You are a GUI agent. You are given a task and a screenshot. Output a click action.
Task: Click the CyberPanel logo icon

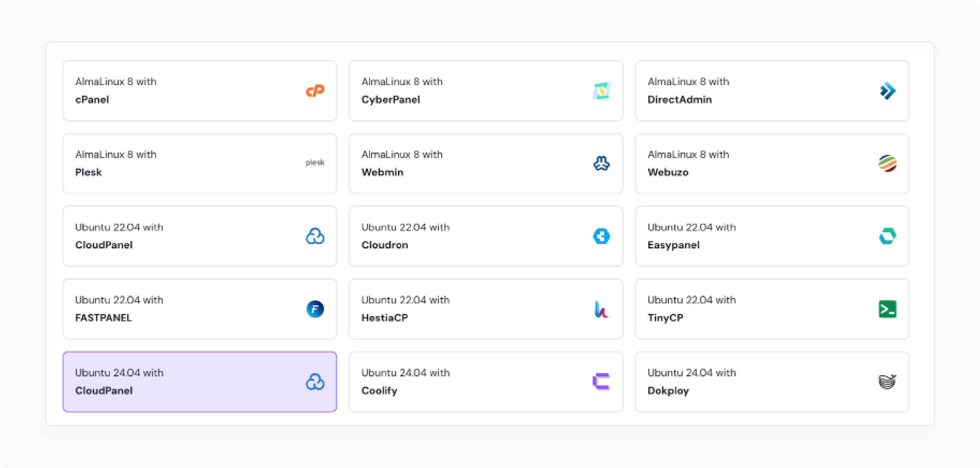click(x=602, y=91)
